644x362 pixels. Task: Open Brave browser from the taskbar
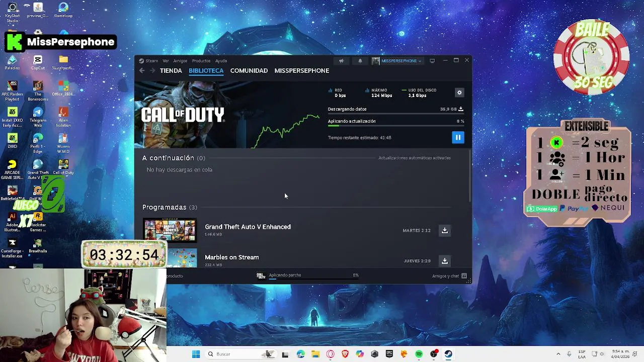345,354
